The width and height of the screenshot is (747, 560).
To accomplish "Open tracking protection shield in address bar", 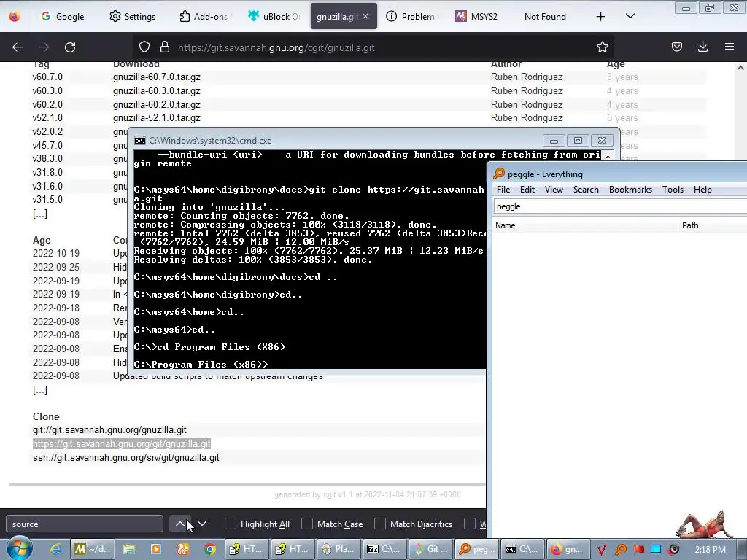I will (144, 47).
